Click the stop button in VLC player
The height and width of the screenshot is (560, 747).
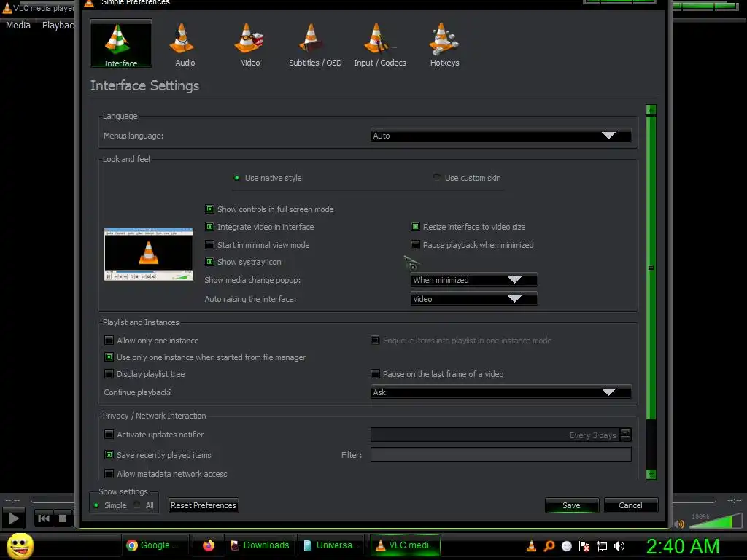click(x=63, y=518)
